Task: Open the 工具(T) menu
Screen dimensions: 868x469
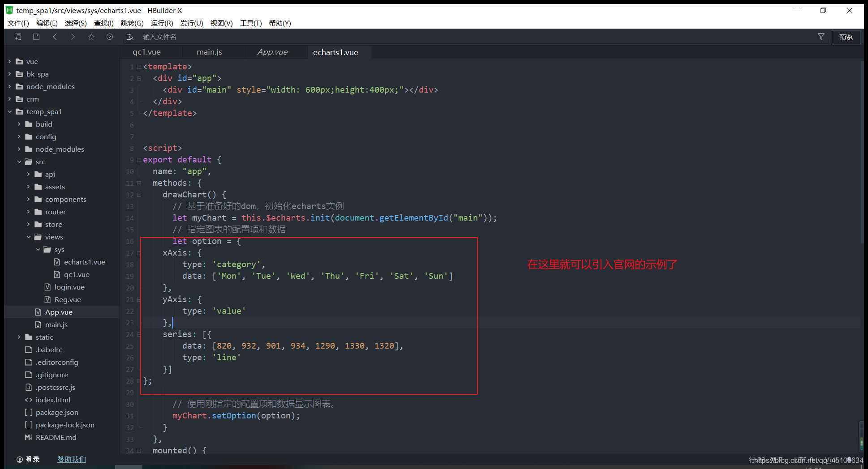Action: click(x=251, y=23)
